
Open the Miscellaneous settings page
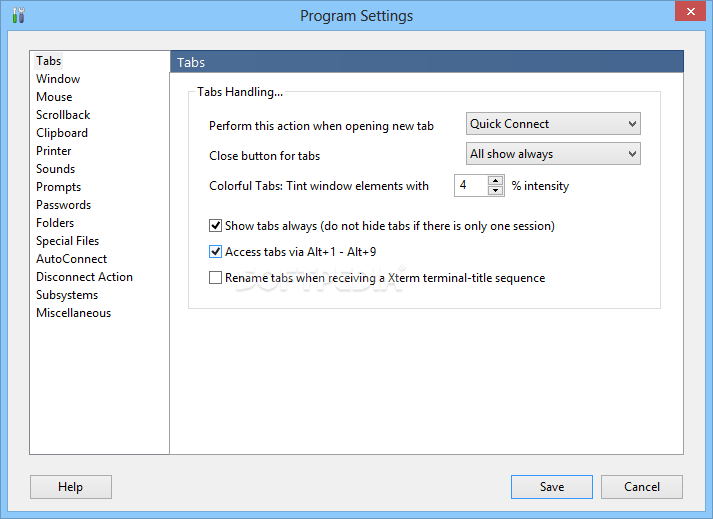74,313
